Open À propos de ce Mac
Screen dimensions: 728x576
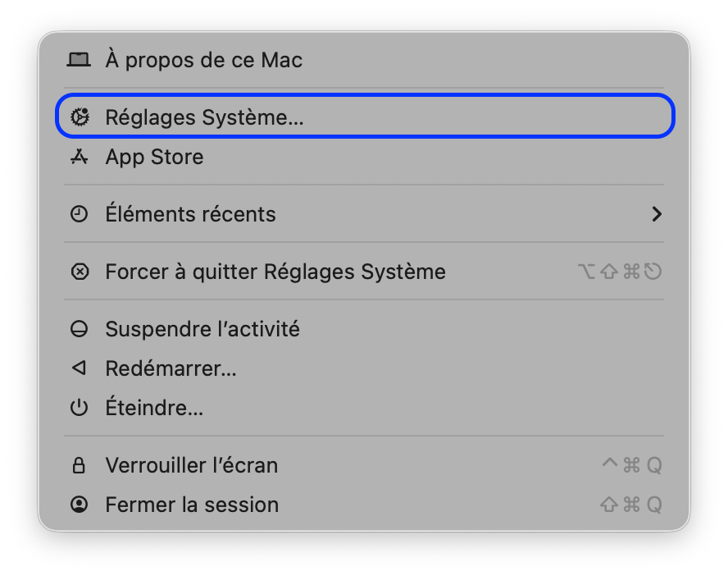(x=203, y=60)
